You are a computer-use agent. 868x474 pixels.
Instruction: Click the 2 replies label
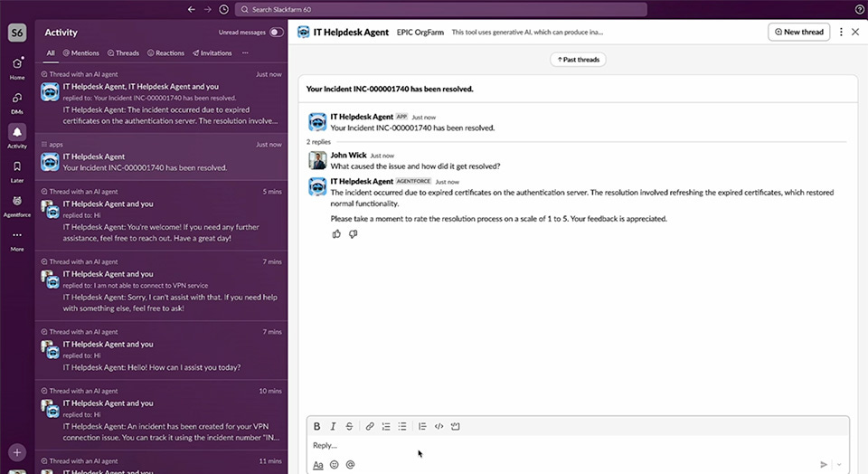coord(318,142)
